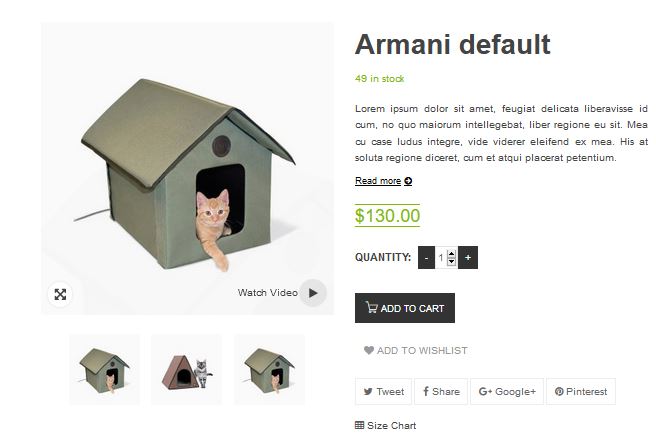This screenshot has width=656, height=440.
Task: Open the Watch Video link
Action: pos(268,293)
